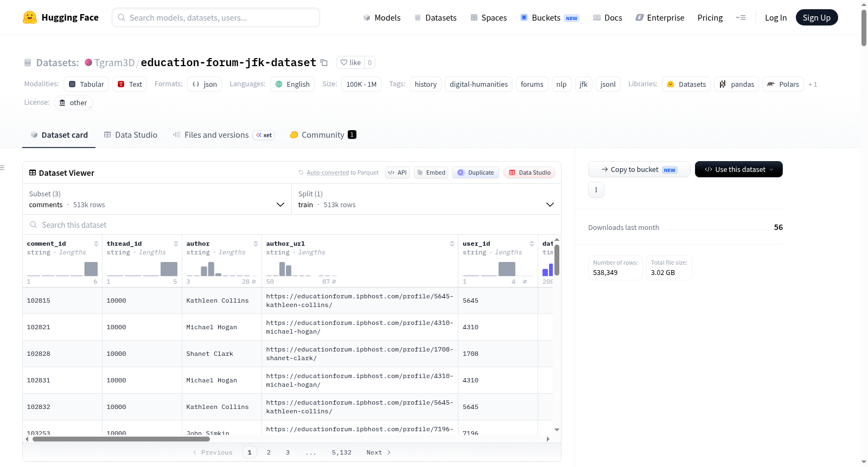Open the Spaces nav item
This screenshot has height=467, width=868.
tap(489, 17)
